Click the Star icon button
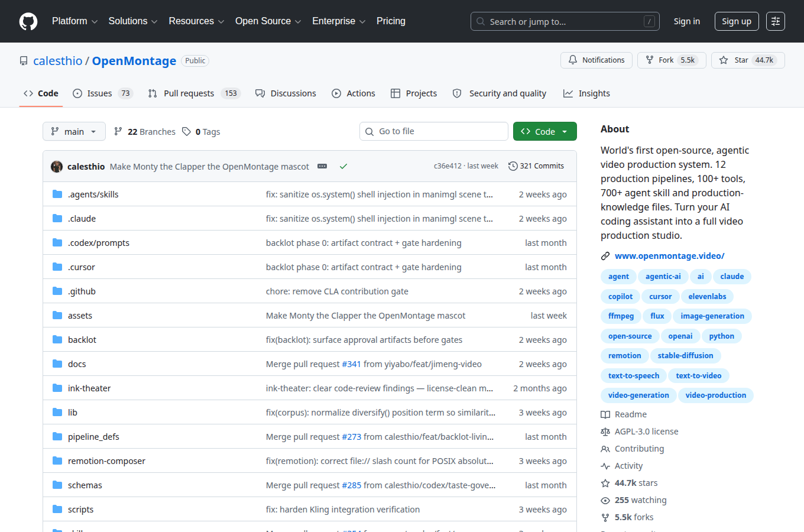804x532 pixels. coord(724,60)
